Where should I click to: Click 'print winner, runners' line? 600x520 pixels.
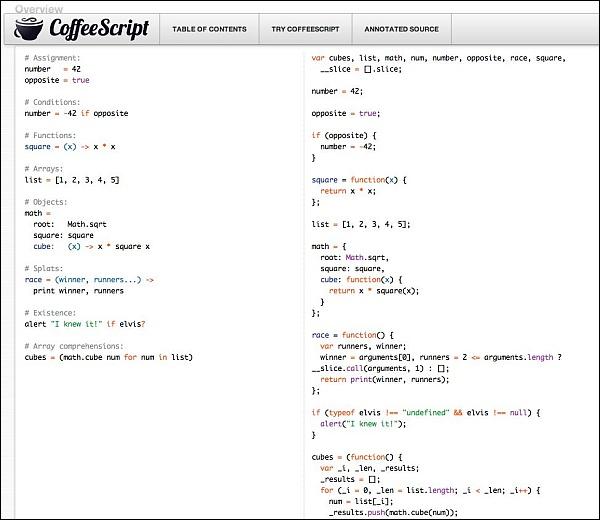point(78,291)
